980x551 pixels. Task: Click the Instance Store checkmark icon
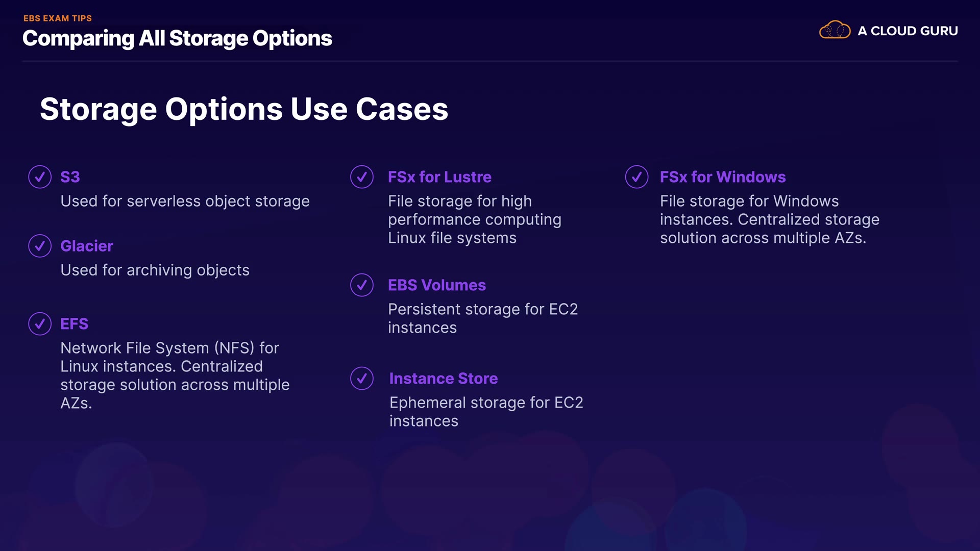coord(362,379)
